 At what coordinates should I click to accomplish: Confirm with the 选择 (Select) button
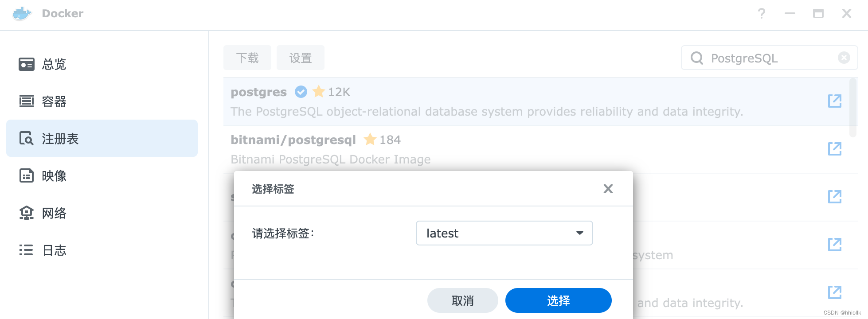(x=558, y=300)
